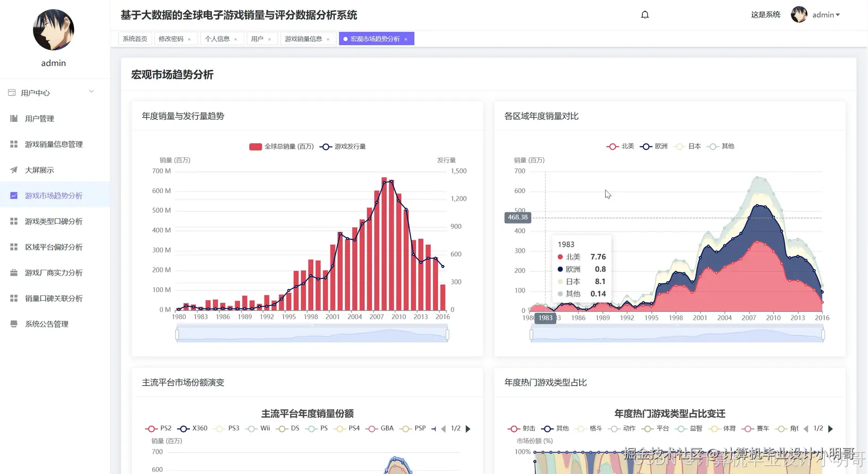Close the 宏观市场趋势分析 tab
Viewport: 868px width, 474px height.
pyautogui.click(x=406, y=39)
